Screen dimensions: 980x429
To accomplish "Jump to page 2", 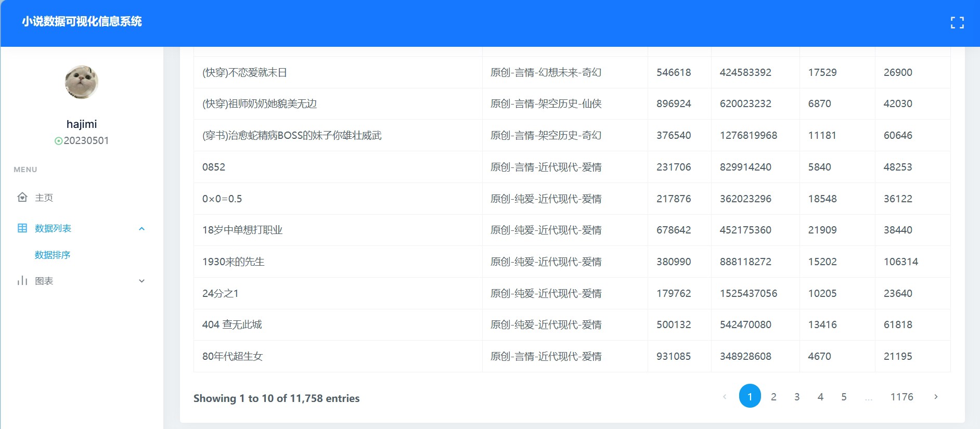I will (773, 397).
